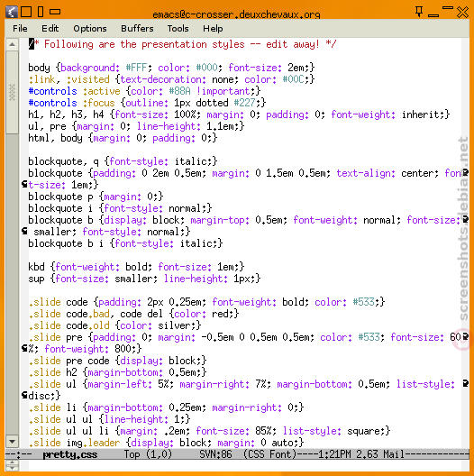Image resolution: width=474 pixels, height=476 pixels.
Task: Click the scrollbar up arrow
Action: pyautogui.click(x=12, y=44)
